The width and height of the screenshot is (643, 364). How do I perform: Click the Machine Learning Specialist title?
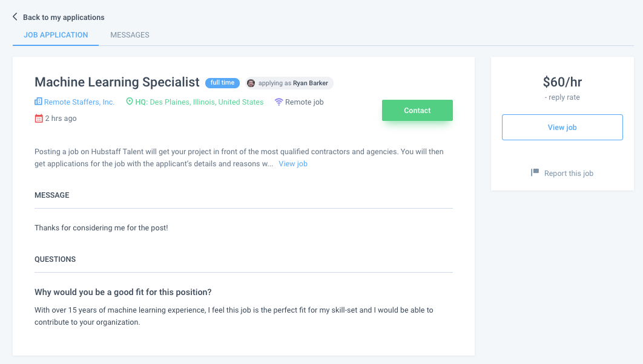click(117, 82)
